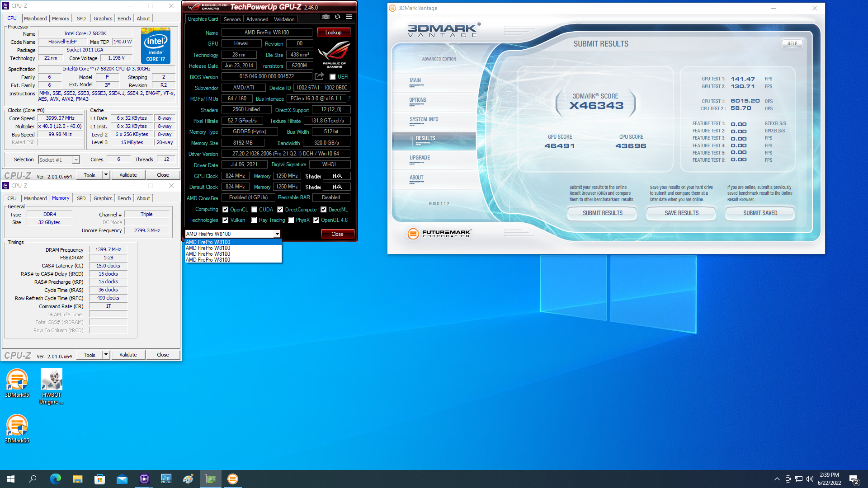Toggle the DirectCompute checkbox
The image size is (868, 488).
click(x=280, y=210)
